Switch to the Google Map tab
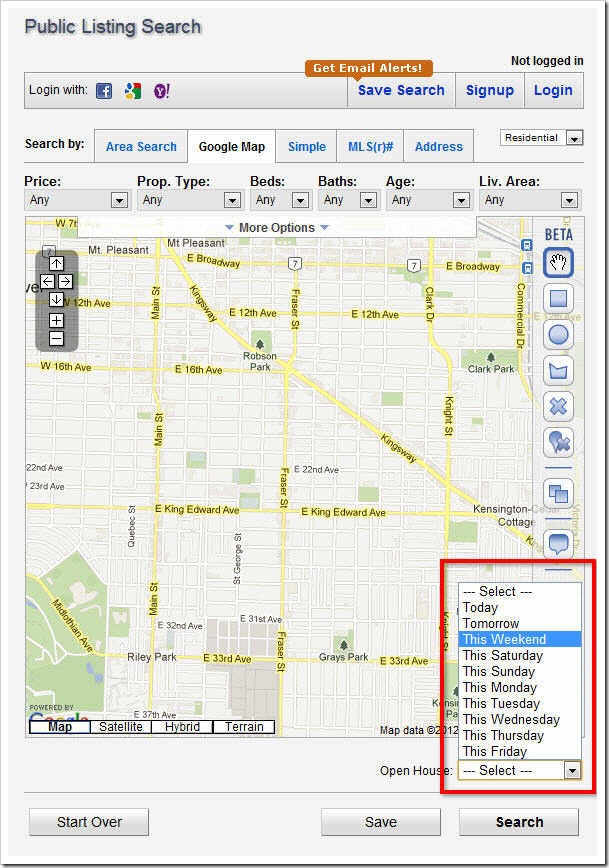Screen dimensions: 609x868 [231, 147]
